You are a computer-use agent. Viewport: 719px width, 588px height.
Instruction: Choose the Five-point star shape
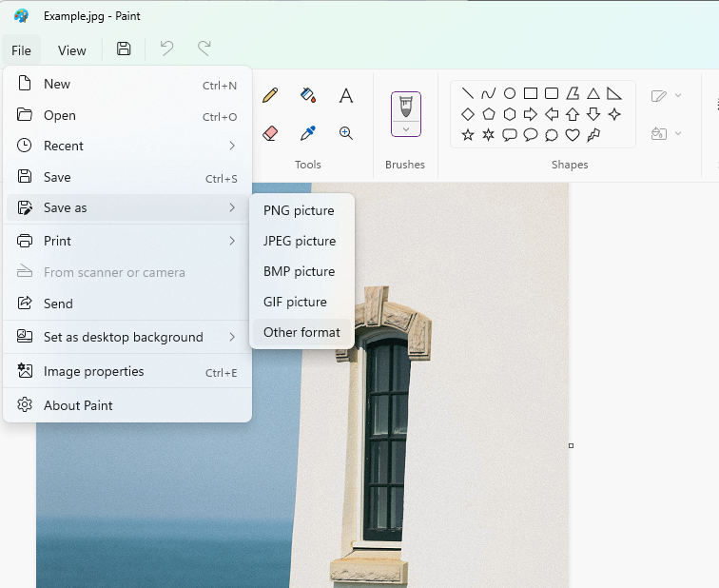pos(467,135)
